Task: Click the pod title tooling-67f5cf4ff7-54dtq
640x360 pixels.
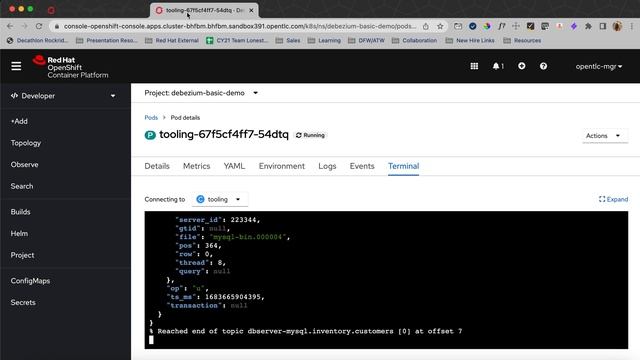Action: pos(224,134)
